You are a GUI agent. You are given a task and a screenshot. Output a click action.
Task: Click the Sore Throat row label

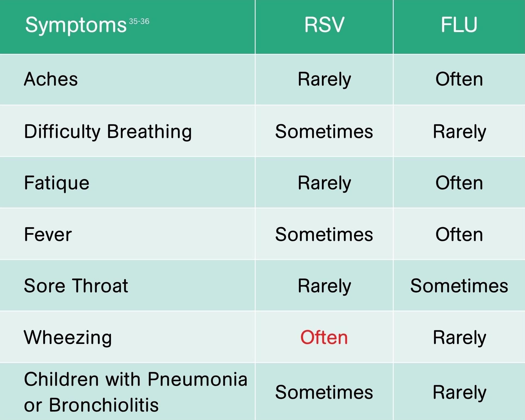(76, 286)
